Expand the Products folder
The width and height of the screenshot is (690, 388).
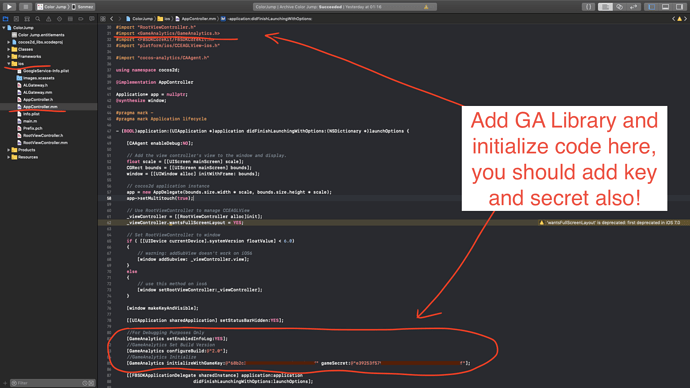tap(9, 150)
